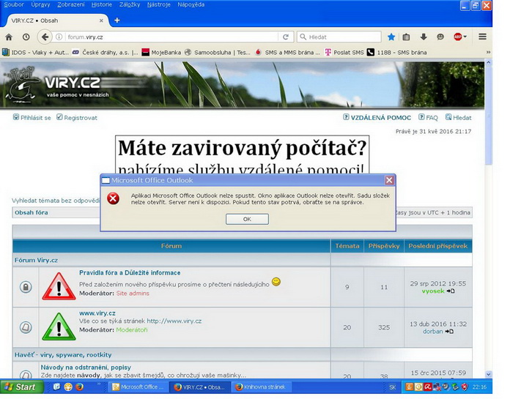
Task: Switch to Knihovna stránek taskbar button
Action: pos(262,387)
